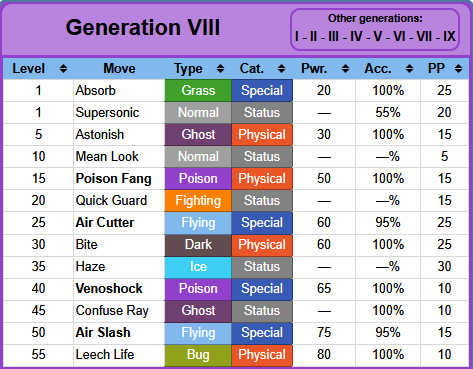Image resolution: width=473 pixels, height=369 pixels.
Task: Click the Fighting type cell for Quick Guard
Action: (x=198, y=201)
